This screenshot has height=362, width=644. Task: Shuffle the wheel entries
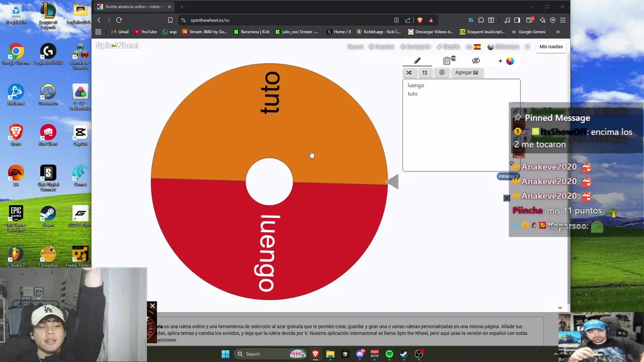click(409, 72)
